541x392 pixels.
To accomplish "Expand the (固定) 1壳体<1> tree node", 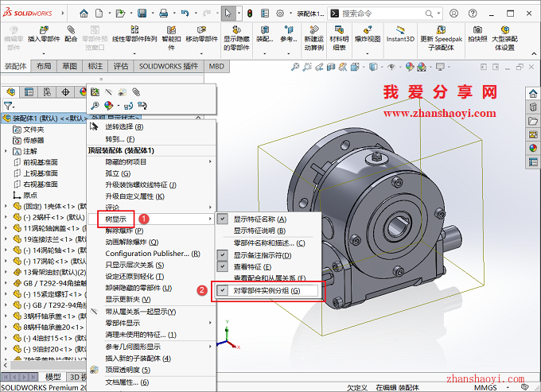I will click(x=6, y=206).
